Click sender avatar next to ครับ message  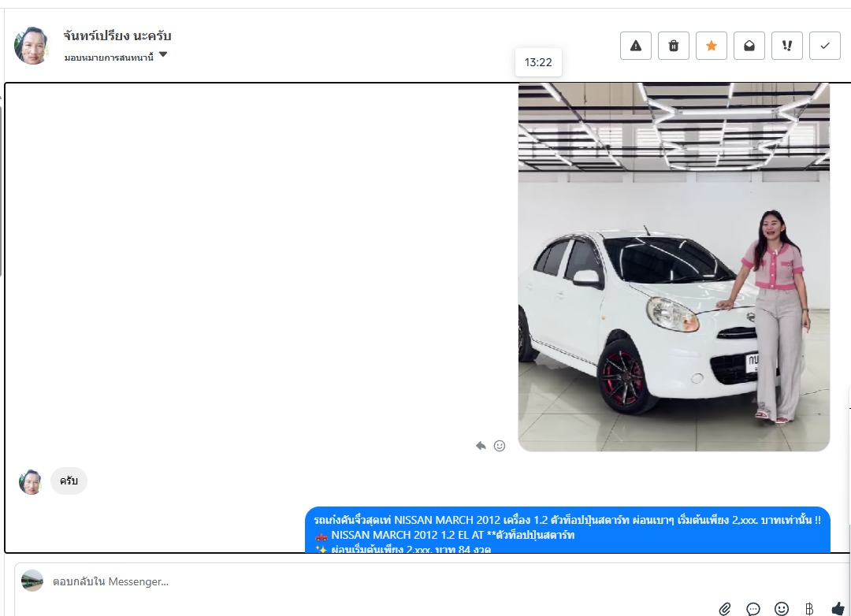coord(31,482)
